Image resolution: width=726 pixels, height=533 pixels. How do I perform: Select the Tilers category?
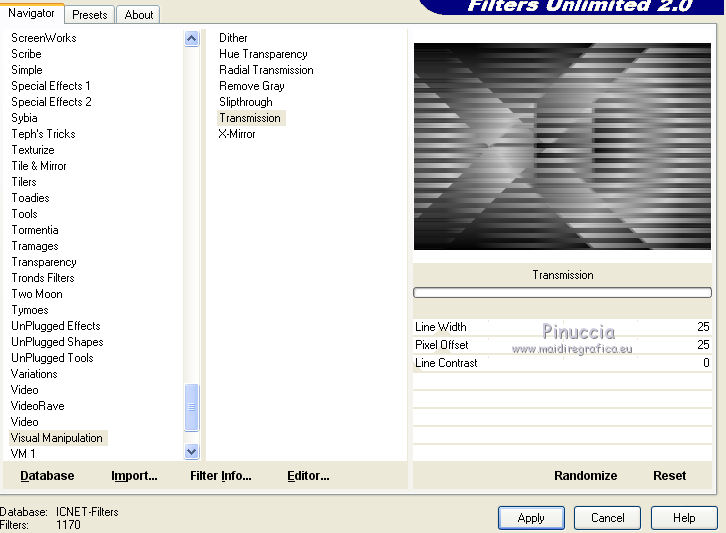pos(24,182)
